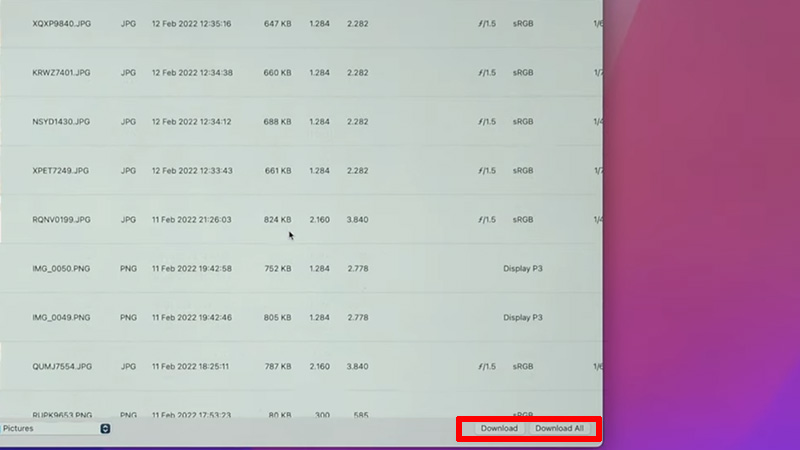Click the 660 KB file size
The width and height of the screenshot is (800, 450).
278,73
